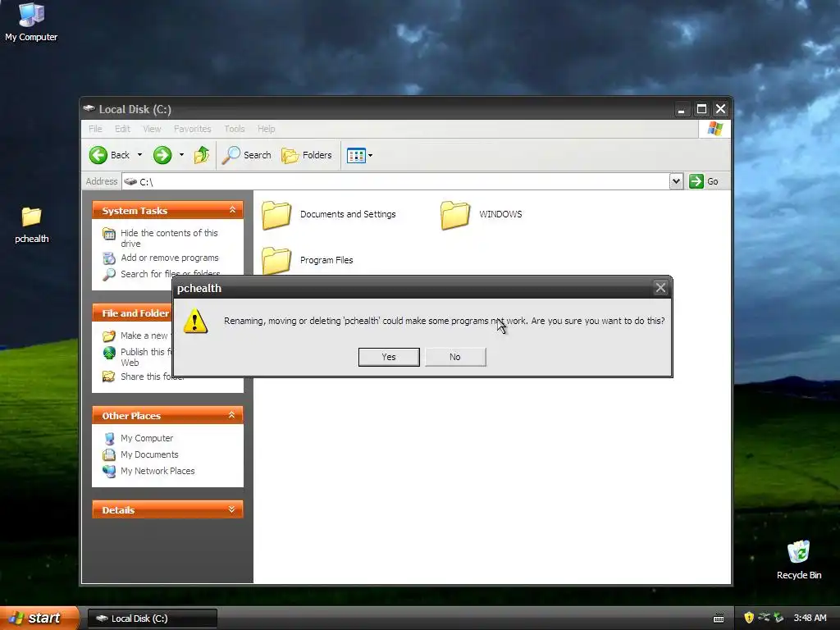This screenshot has width=840, height=630.
Task: Expand the Details panel
Action: [232, 509]
